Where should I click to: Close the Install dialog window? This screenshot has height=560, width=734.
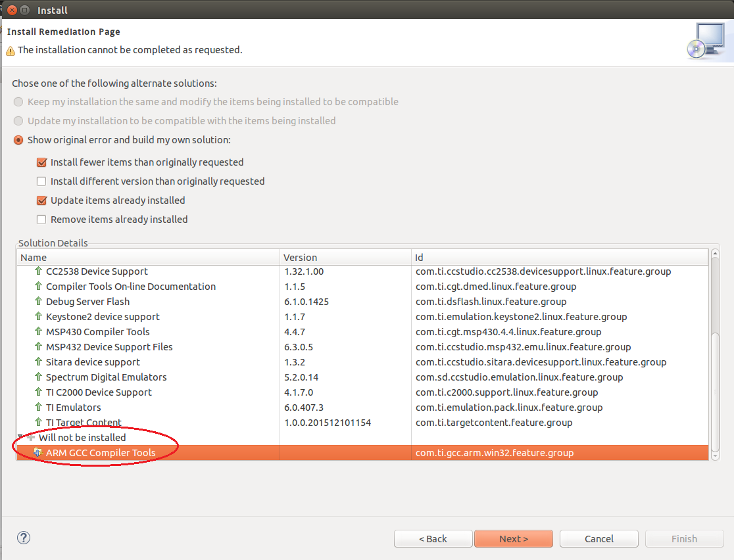coord(12,10)
